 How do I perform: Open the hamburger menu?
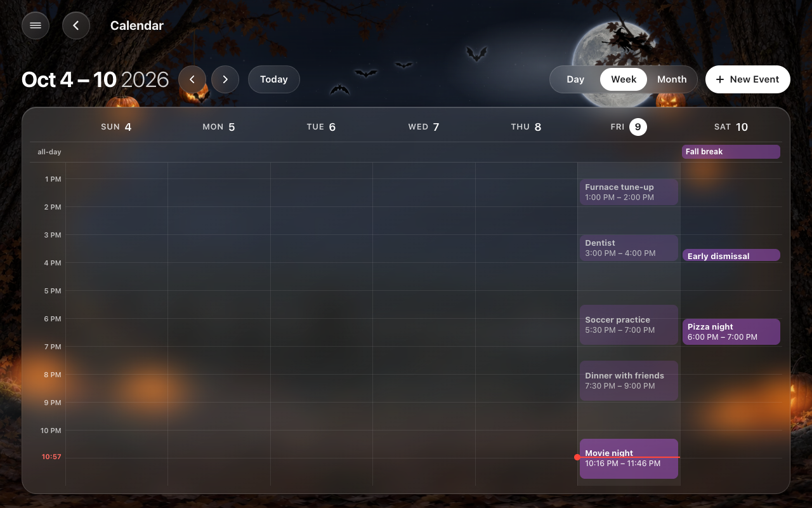(36, 25)
